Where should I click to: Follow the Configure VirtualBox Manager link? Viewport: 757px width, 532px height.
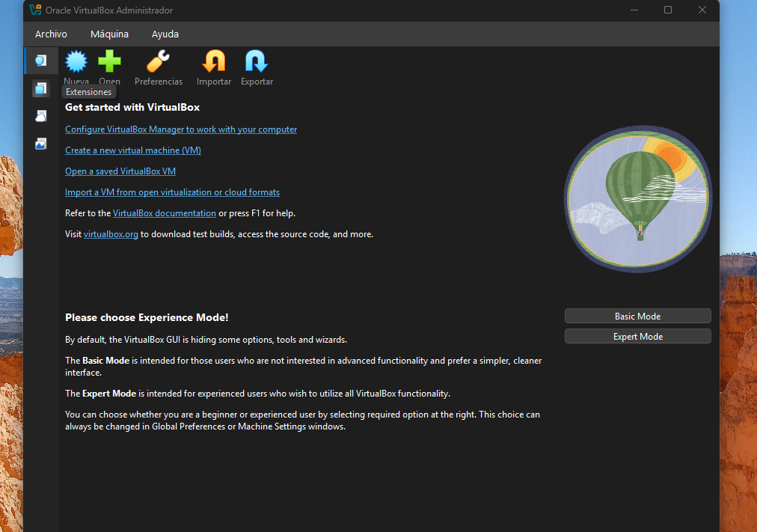(x=181, y=129)
